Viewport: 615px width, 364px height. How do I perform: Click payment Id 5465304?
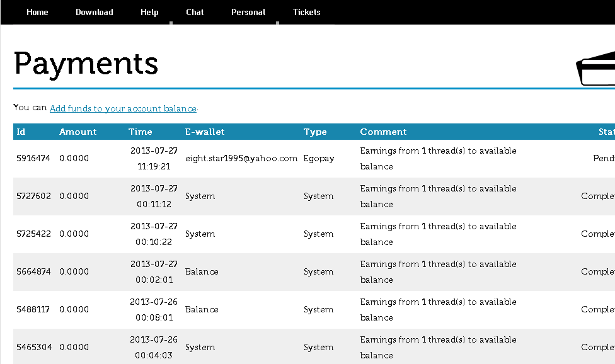coord(33,348)
